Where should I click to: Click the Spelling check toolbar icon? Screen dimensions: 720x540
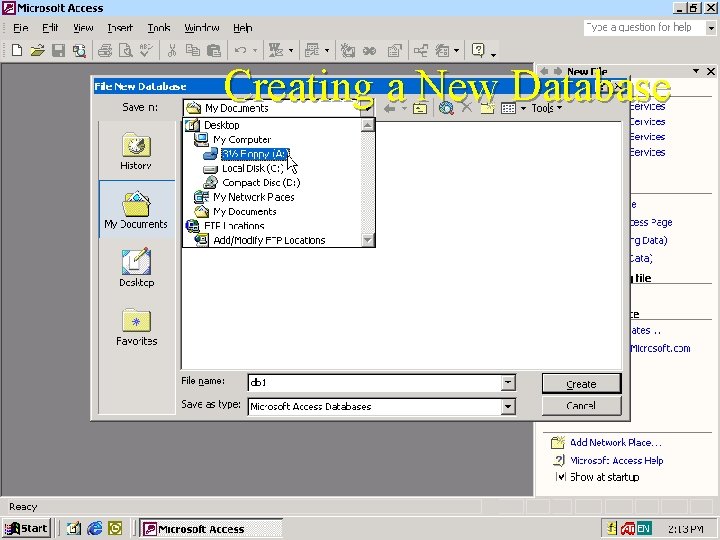146,50
